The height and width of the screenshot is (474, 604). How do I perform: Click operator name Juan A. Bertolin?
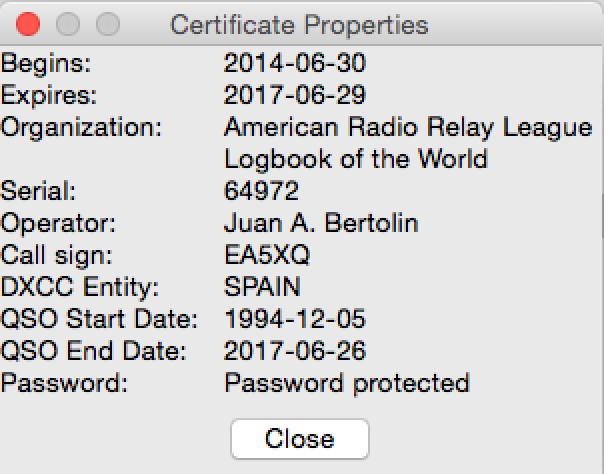pos(321,223)
